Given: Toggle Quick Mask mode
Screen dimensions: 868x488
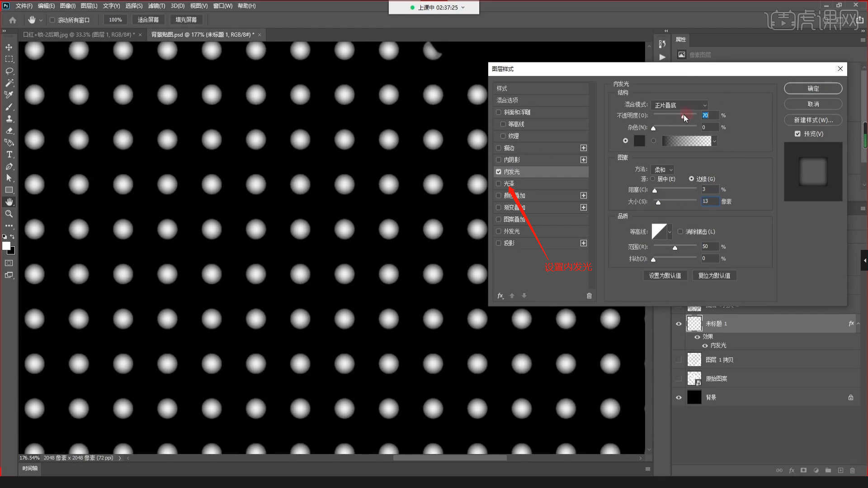Looking at the screenshot, I should (x=9, y=263).
